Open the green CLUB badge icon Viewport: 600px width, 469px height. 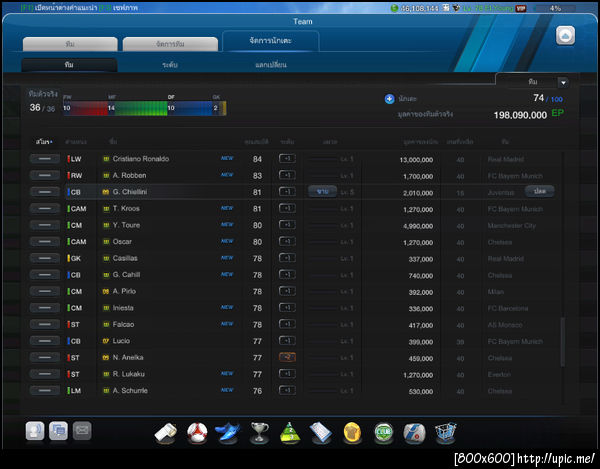coord(384,433)
